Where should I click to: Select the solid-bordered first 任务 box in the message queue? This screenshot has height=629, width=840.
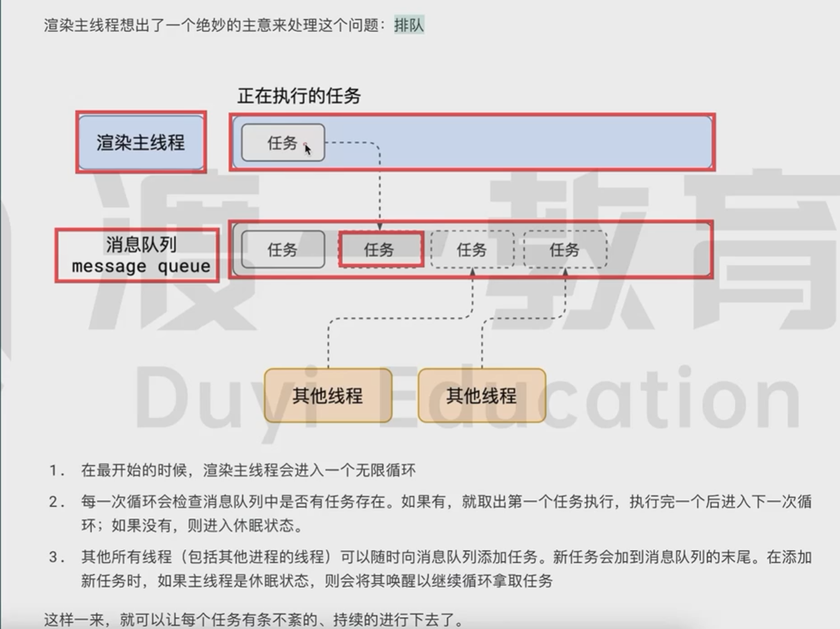[282, 249]
